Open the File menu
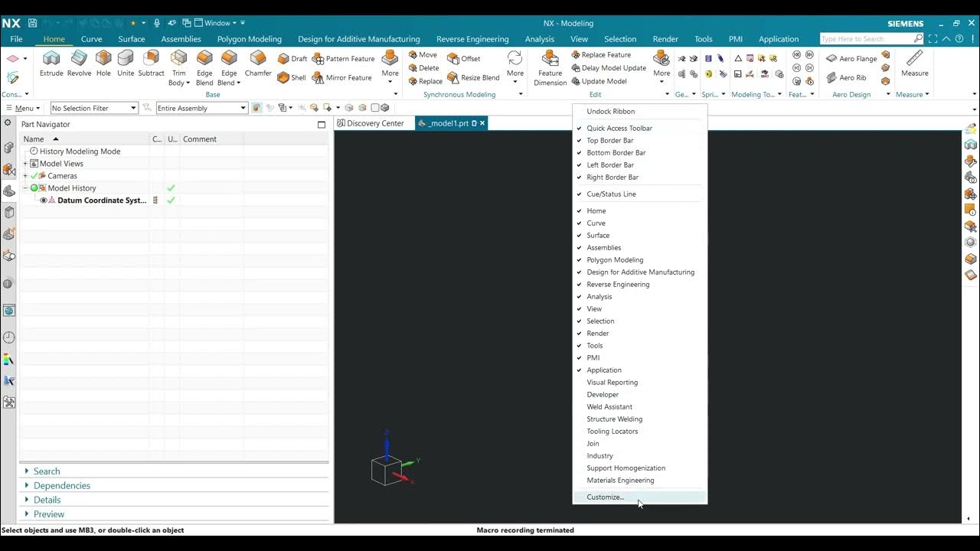980x551 pixels. 16,39
